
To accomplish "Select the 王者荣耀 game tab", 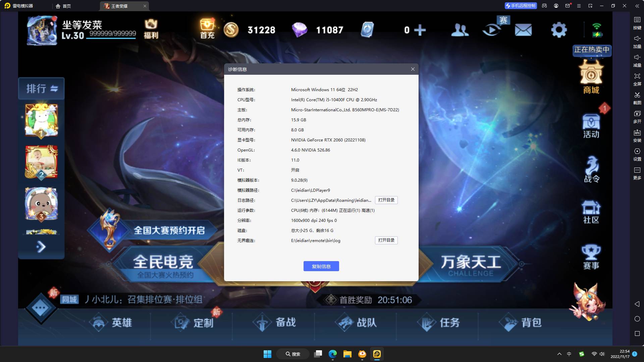I will coord(119,6).
